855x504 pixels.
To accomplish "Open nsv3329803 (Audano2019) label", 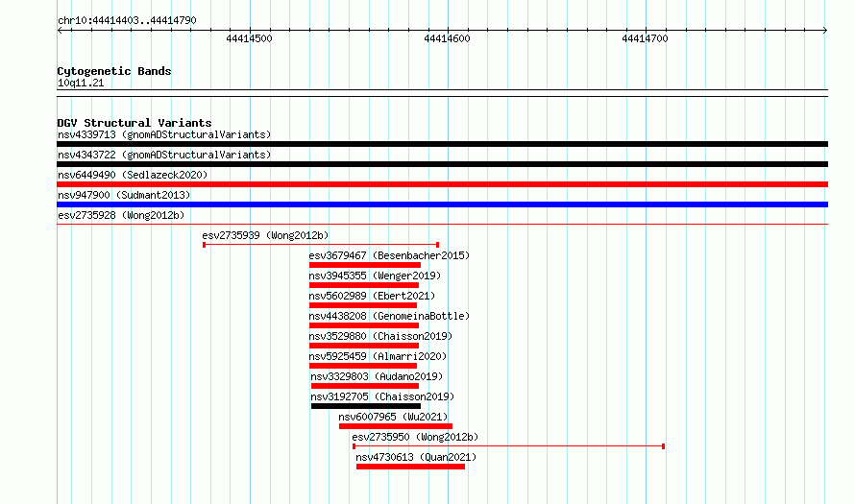I will (x=377, y=376).
